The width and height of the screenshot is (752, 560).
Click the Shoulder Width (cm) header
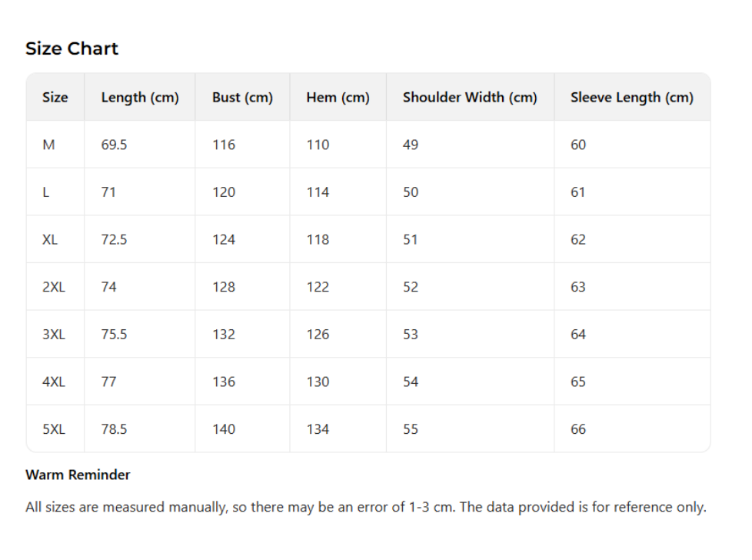coord(470,98)
